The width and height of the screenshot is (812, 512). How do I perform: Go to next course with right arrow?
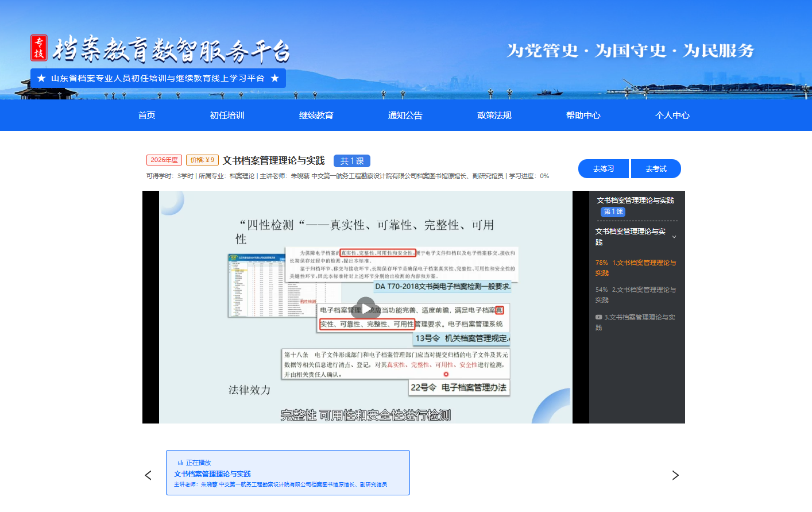[x=675, y=475]
